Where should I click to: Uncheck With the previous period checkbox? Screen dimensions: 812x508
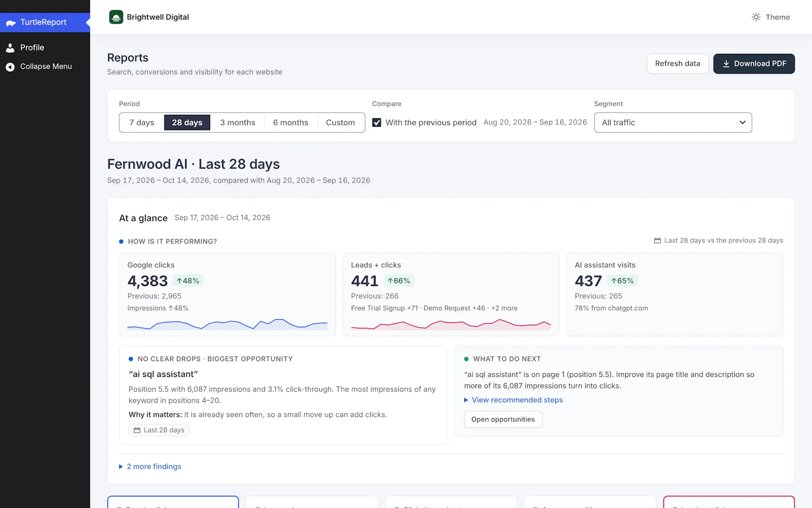(x=377, y=122)
